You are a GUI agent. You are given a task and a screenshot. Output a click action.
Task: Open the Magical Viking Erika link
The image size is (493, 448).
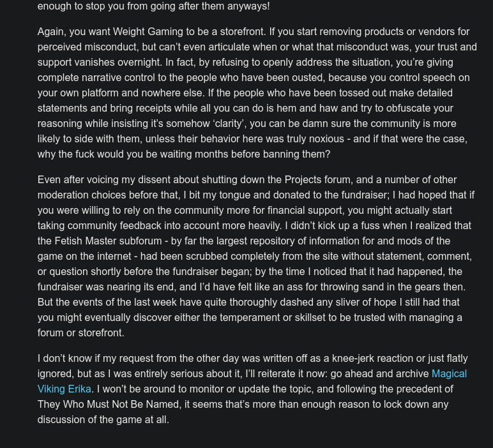pyautogui.click(x=448, y=374)
